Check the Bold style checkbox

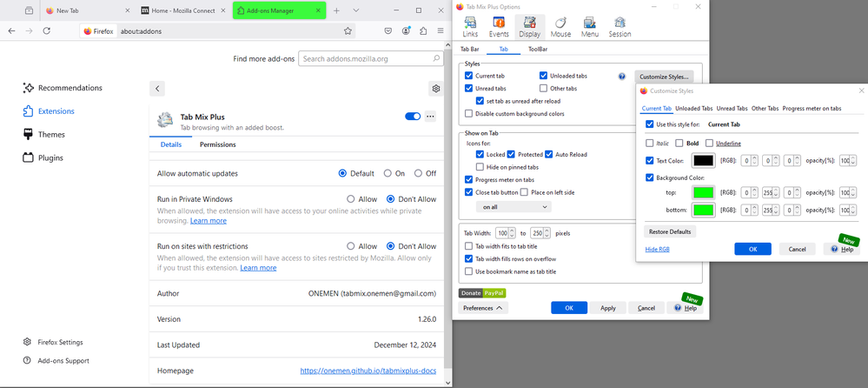point(679,143)
